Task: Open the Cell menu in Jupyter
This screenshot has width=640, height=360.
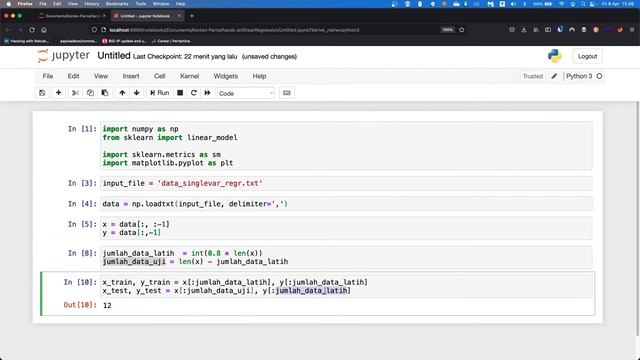Action: [x=160, y=76]
